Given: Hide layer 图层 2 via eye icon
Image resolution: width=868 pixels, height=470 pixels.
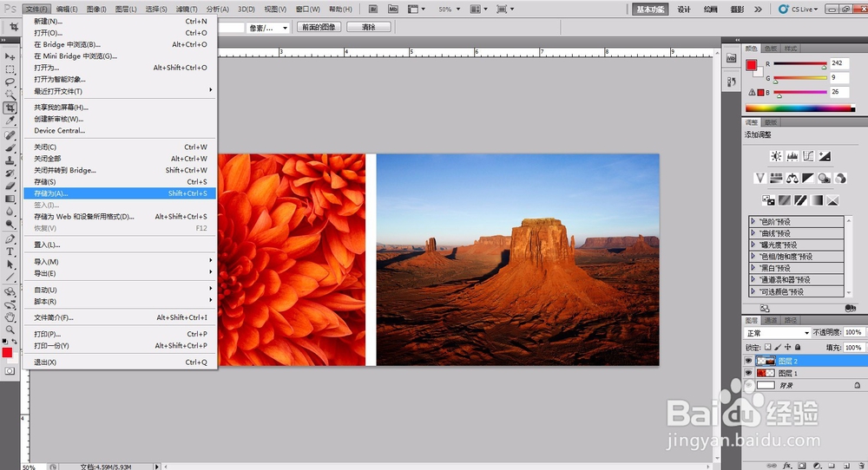Looking at the screenshot, I should [748, 361].
